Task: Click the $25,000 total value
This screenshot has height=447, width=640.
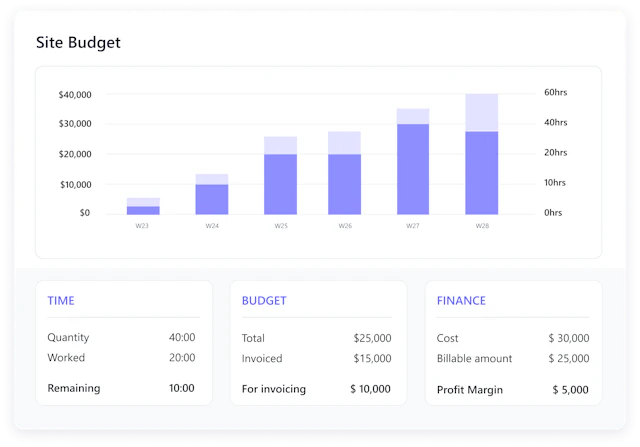Action: point(372,338)
